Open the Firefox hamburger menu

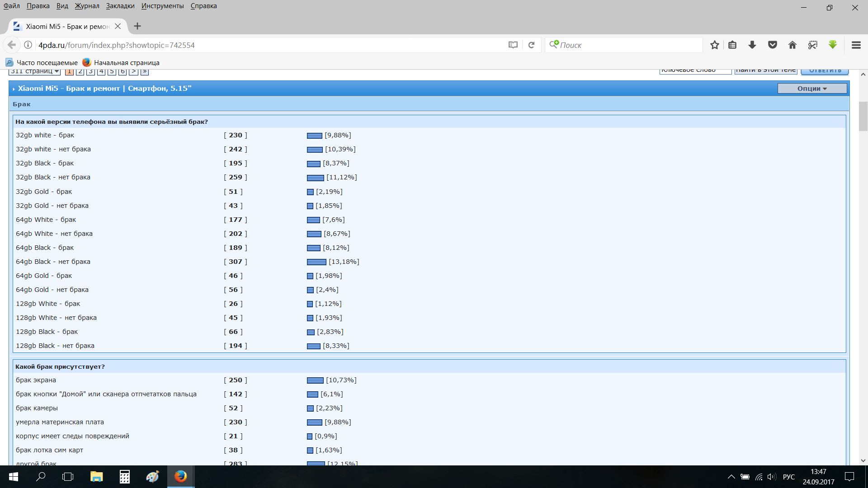pyautogui.click(x=856, y=45)
